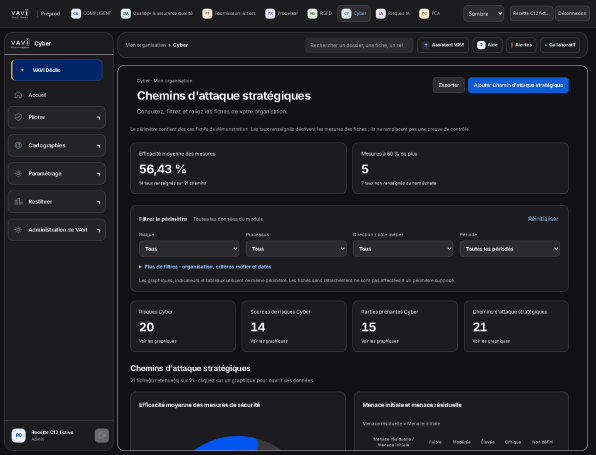
Task: Expand Plus de filtres disclosure
Action: [205, 267]
